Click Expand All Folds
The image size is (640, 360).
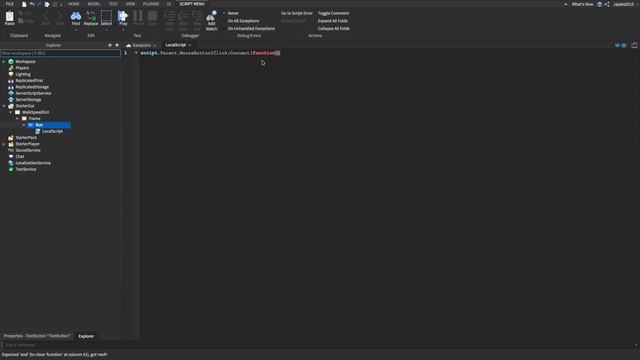(x=333, y=21)
